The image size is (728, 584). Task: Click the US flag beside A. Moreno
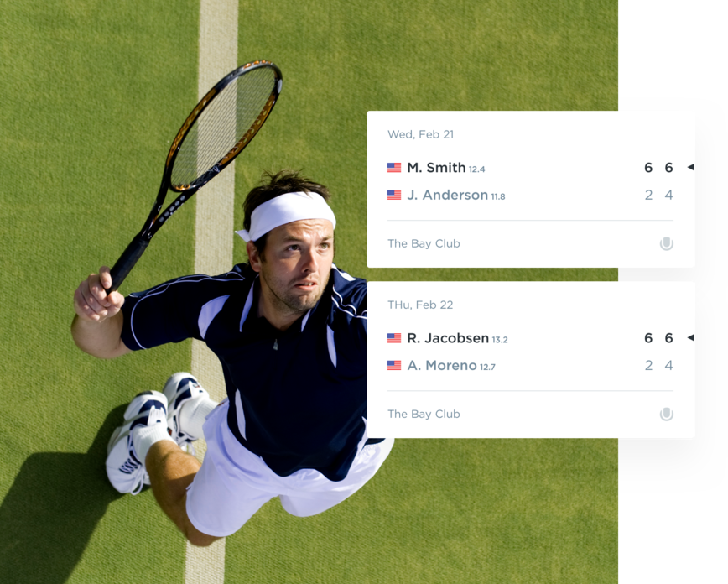(394, 365)
